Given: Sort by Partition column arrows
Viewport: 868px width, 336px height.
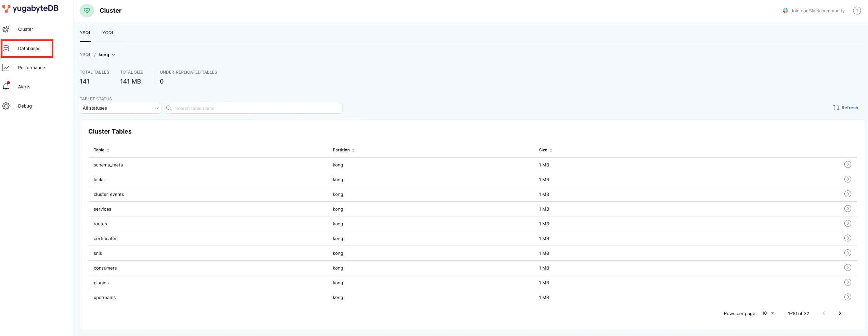Looking at the screenshot, I should 353,150.
